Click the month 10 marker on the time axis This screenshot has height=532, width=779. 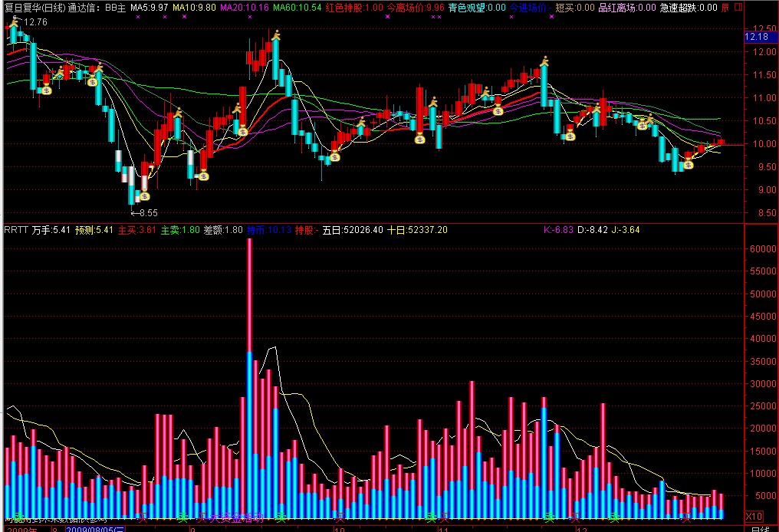coord(340,530)
